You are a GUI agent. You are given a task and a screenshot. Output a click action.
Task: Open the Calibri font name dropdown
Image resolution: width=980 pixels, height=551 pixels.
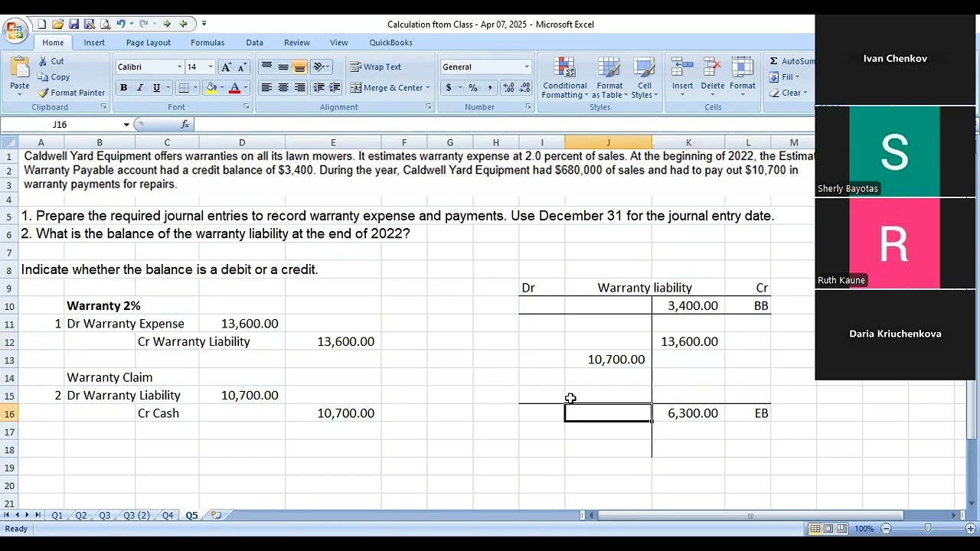coord(180,67)
